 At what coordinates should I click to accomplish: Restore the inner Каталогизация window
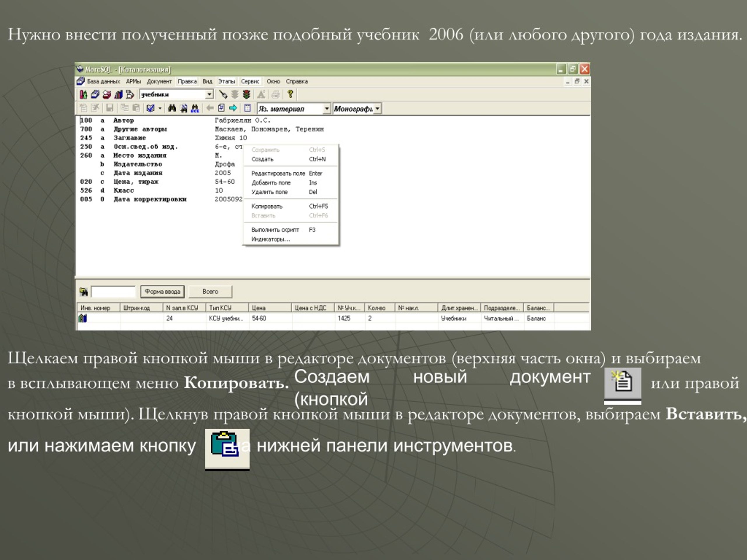coord(577,81)
